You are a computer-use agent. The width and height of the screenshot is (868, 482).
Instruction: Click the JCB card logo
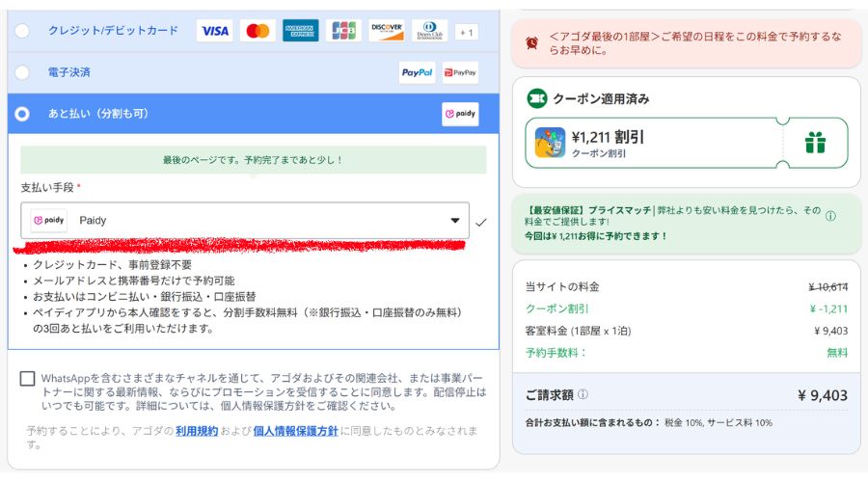click(343, 31)
